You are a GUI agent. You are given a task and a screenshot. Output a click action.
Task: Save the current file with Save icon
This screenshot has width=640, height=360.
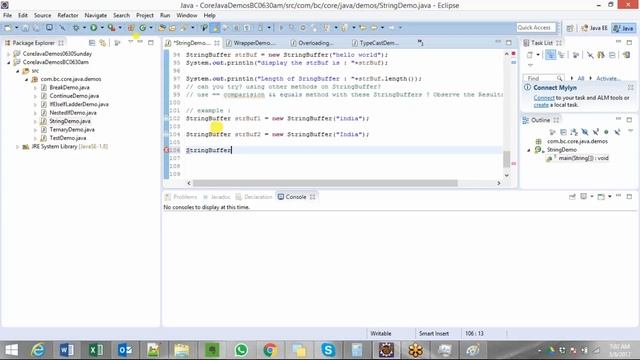click(x=25, y=28)
